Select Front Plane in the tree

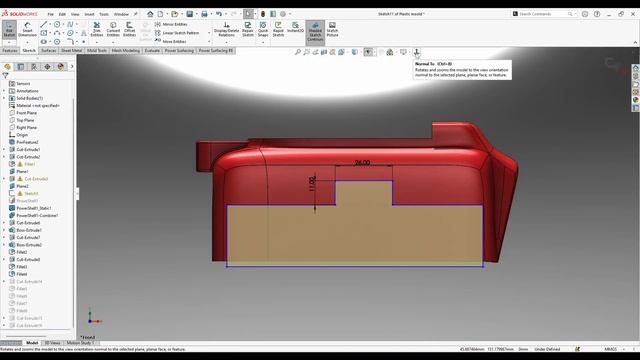[x=27, y=113]
